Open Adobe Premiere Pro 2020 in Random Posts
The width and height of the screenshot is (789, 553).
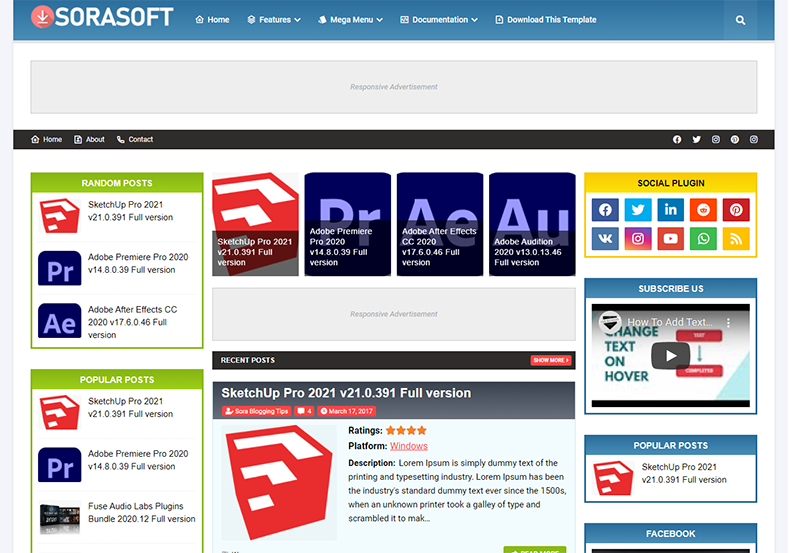click(x=138, y=263)
